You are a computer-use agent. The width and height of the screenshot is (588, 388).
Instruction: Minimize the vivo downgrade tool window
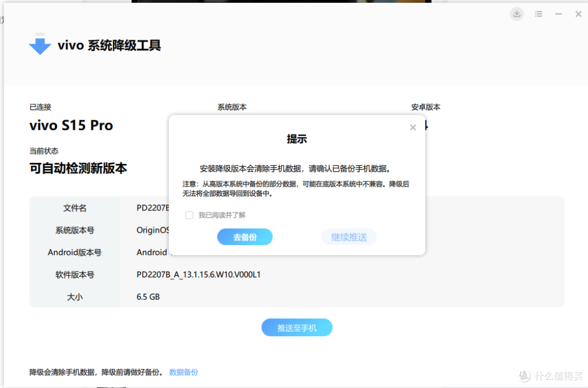coord(559,14)
